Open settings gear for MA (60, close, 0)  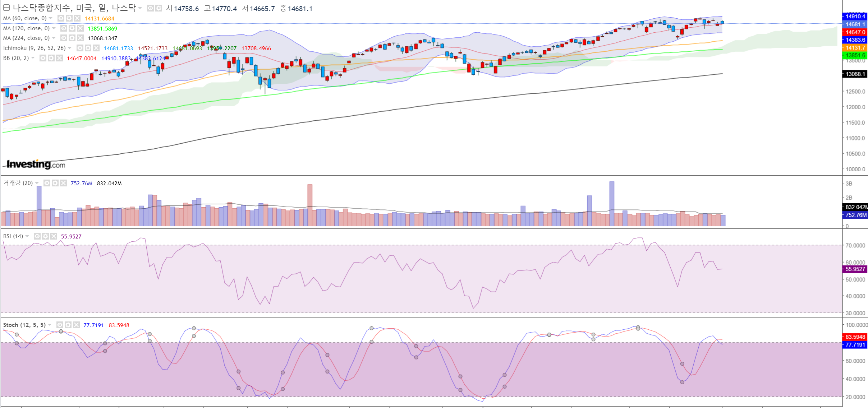coord(69,18)
